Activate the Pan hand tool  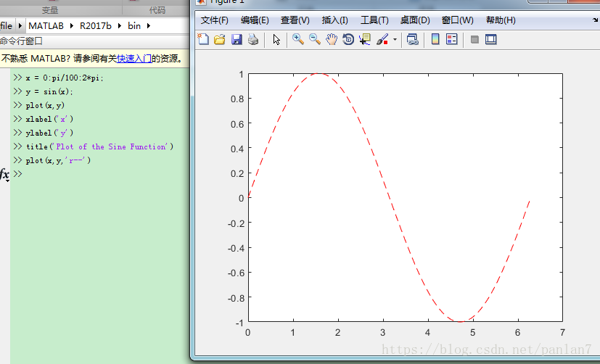pos(331,39)
